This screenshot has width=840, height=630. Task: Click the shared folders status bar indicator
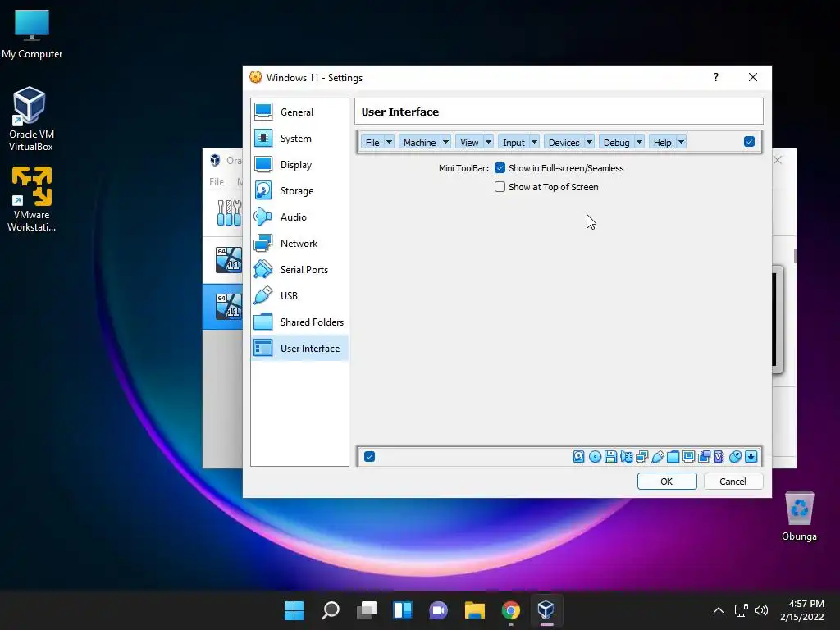(x=673, y=456)
